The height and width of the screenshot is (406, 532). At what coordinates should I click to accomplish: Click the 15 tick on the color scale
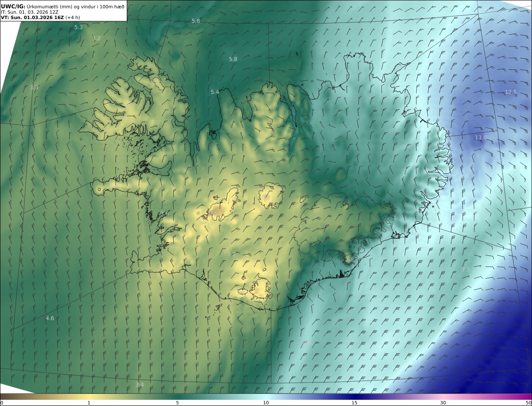pyautogui.click(x=355, y=403)
